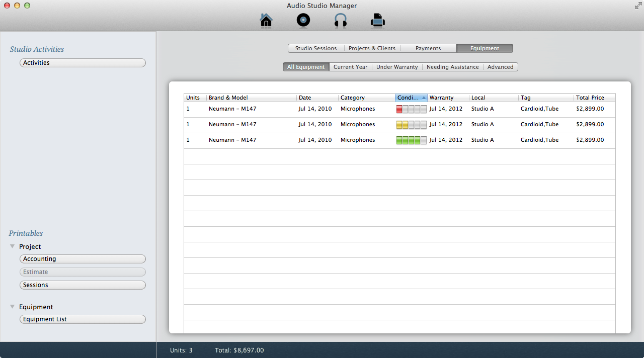This screenshot has width=644, height=358.
Task: Show equipment Needing Assistance
Action: [x=452, y=67]
